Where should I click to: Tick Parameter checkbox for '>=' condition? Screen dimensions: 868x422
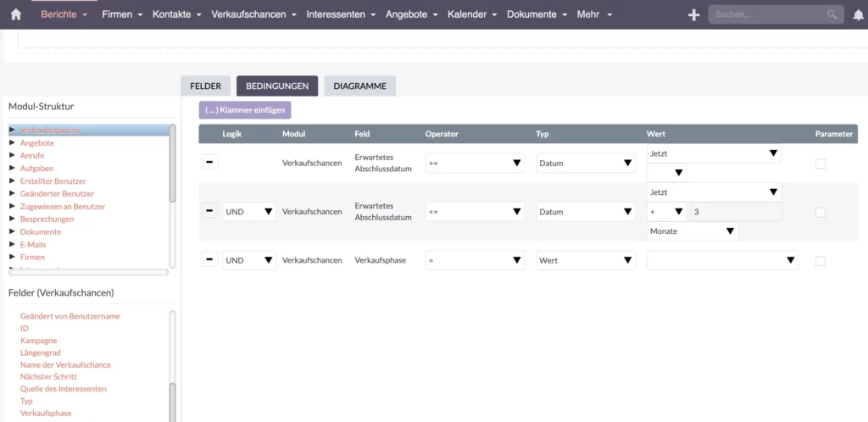pyautogui.click(x=821, y=164)
